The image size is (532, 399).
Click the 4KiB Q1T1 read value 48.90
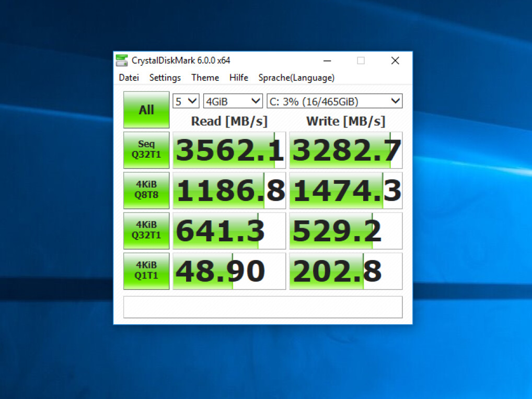tap(229, 271)
